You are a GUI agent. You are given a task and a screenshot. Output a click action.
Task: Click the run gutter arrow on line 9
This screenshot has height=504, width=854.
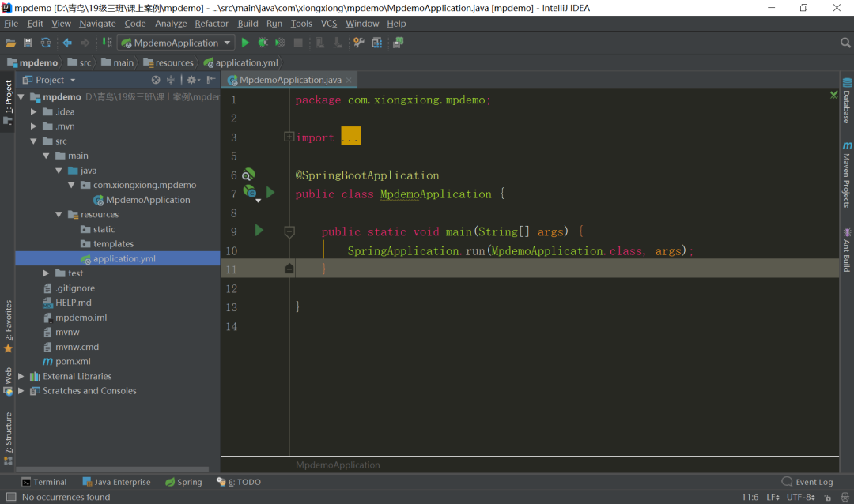(259, 230)
